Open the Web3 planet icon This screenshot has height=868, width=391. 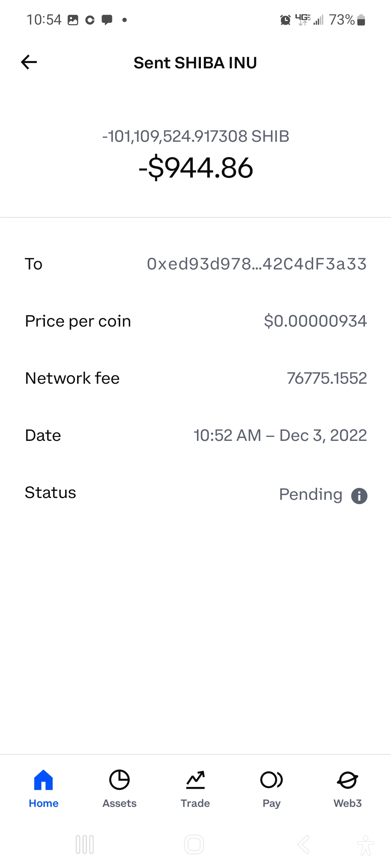(x=348, y=779)
